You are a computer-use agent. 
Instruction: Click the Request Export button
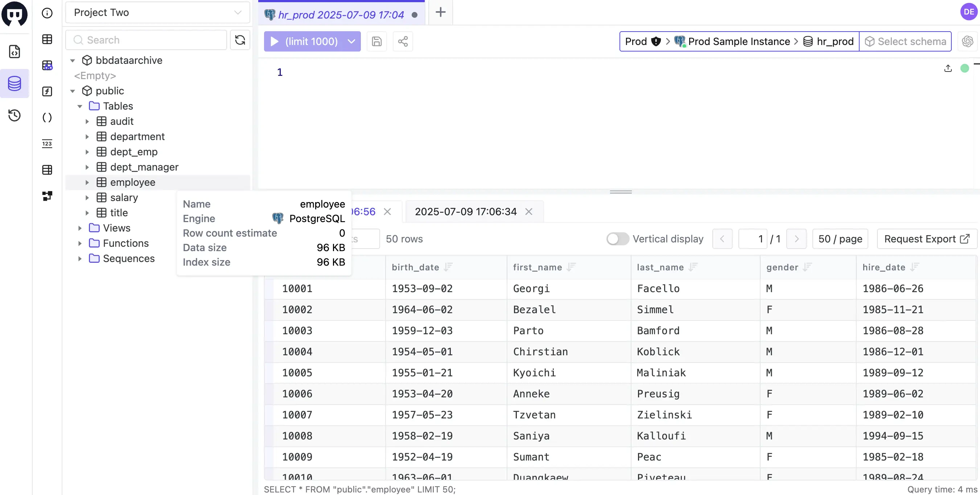point(927,239)
